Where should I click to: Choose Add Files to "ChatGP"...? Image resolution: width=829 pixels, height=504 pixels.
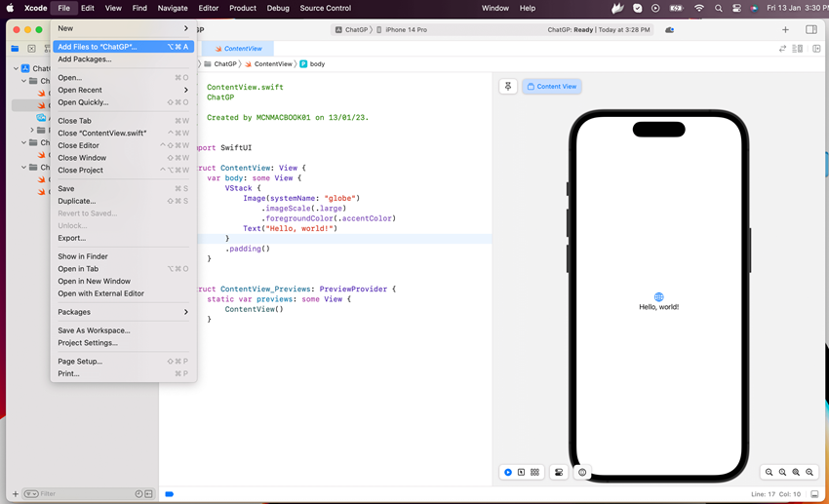pyautogui.click(x=123, y=47)
